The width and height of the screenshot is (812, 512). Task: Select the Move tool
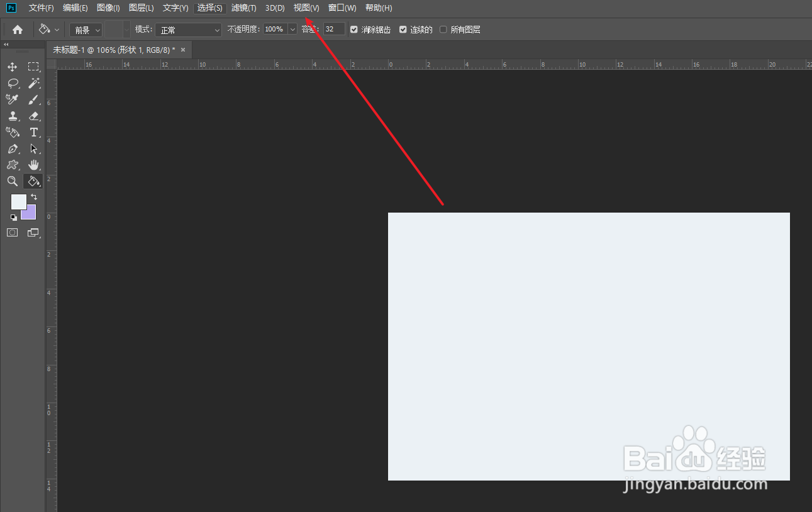pyautogui.click(x=13, y=66)
